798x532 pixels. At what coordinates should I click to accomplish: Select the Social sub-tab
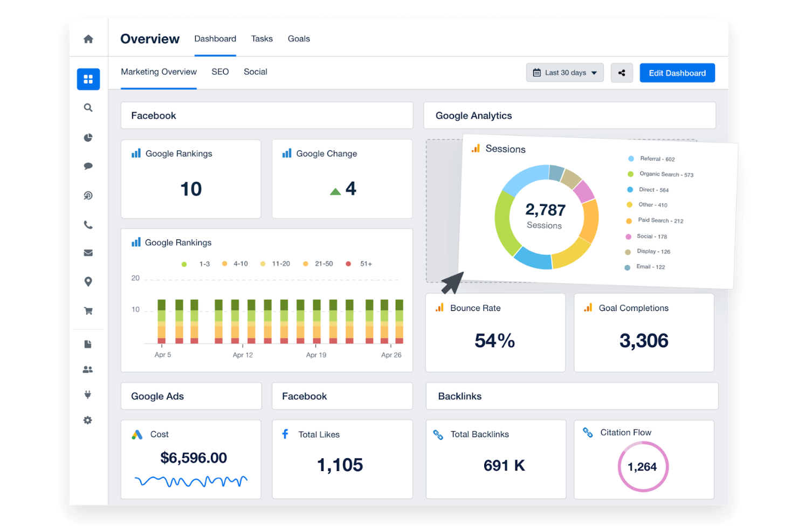pyautogui.click(x=256, y=72)
